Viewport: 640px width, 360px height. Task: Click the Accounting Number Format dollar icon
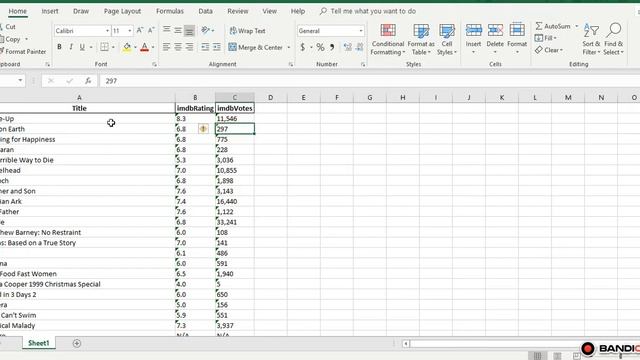tap(302, 47)
